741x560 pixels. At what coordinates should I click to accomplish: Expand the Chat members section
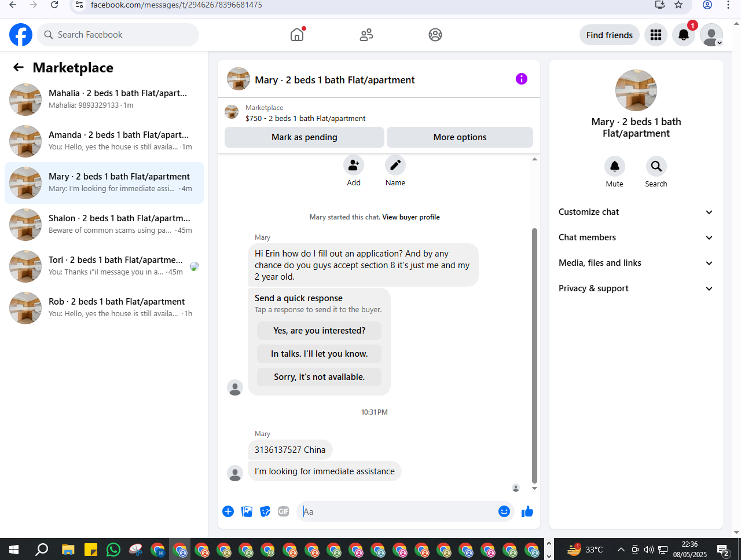coord(636,237)
